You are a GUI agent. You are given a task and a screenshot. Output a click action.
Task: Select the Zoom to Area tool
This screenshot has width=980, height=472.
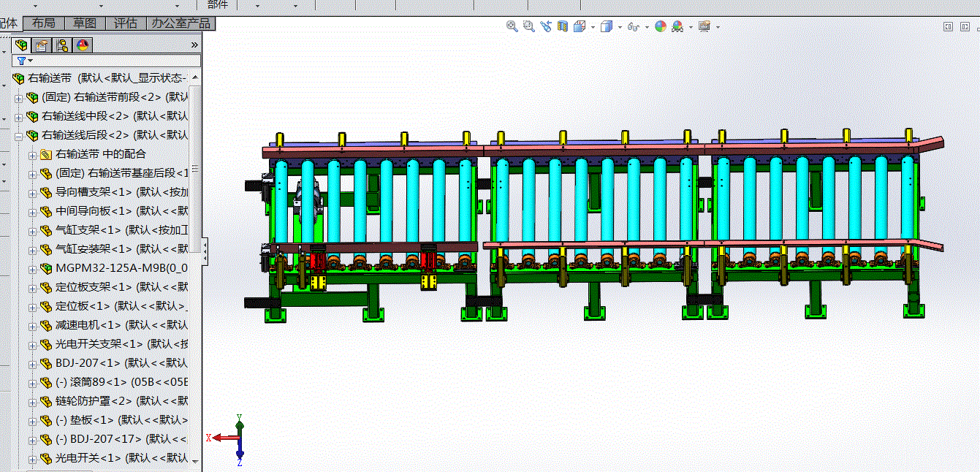click(x=529, y=26)
